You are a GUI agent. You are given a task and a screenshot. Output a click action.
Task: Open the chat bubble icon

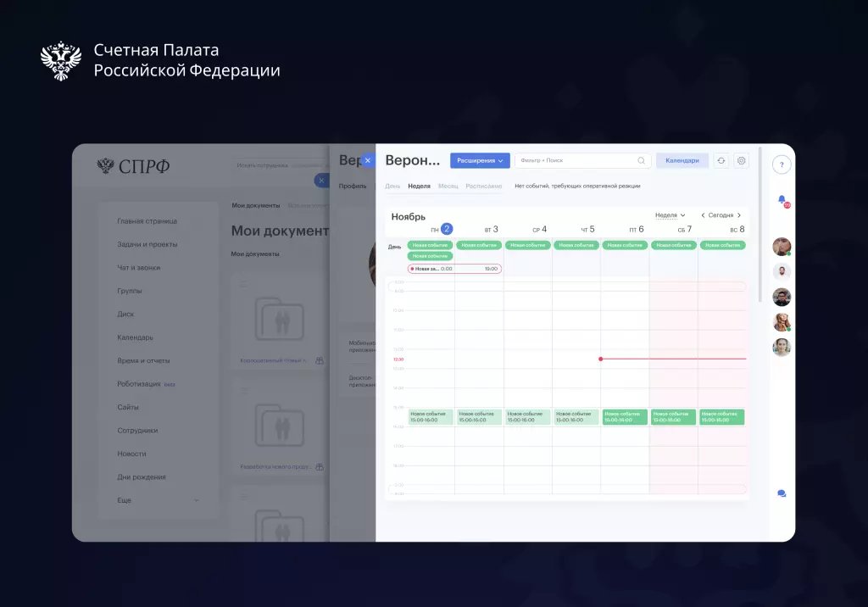(782, 493)
